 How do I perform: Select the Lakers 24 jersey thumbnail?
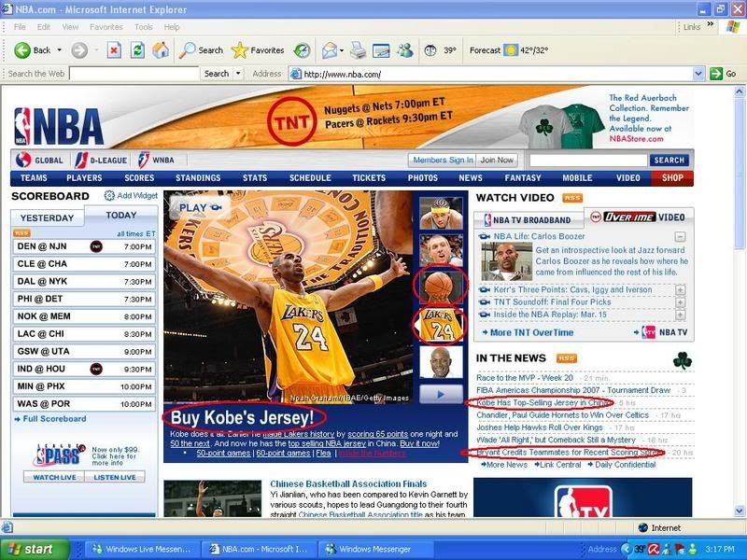coord(441,326)
